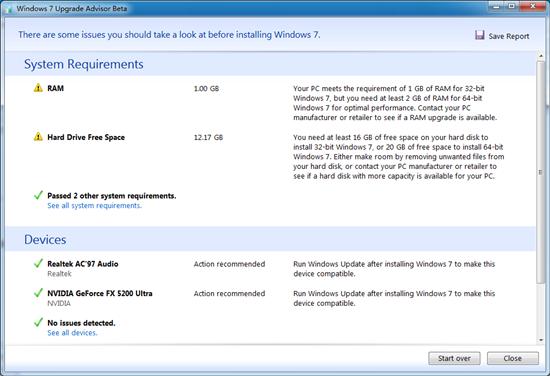Click the Close button at bottom right

coord(512,358)
